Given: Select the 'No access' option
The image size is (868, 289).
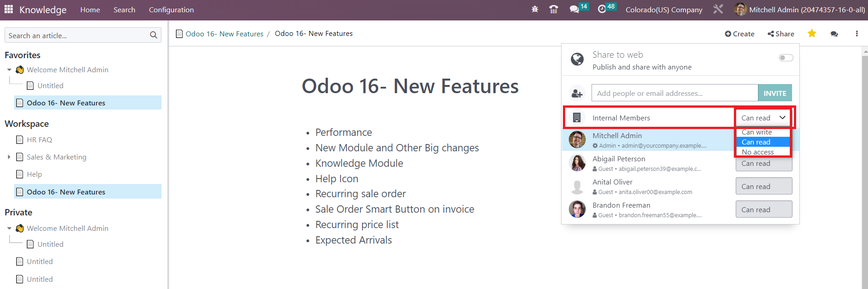Looking at the screenshot, I should [763, 152].
